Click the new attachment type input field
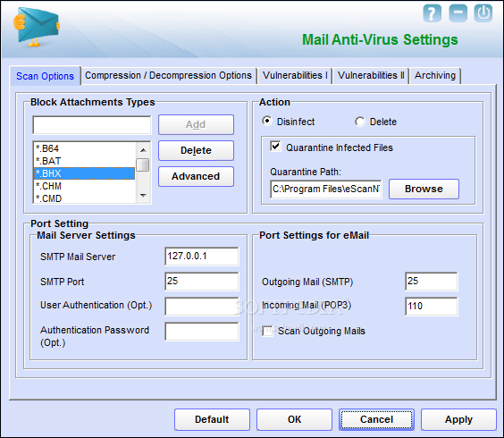 (92, 125)
